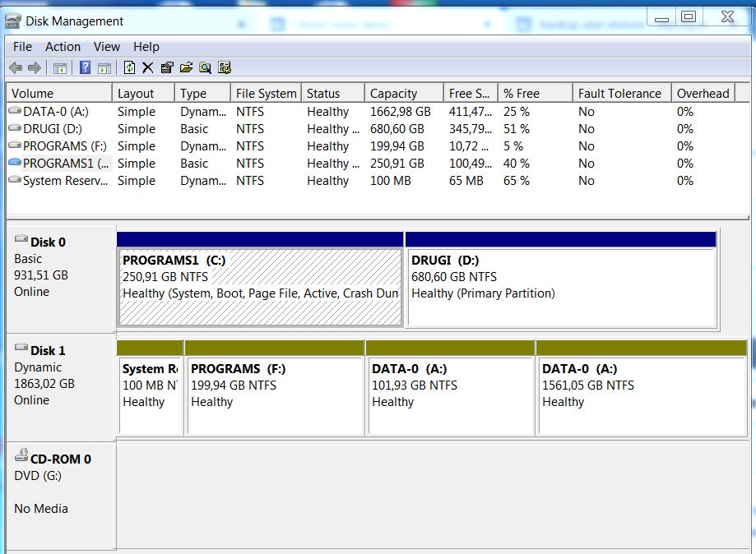Click the Refresh toolbar icon
The width and height of the screenshot is (756, 554).
pos(129,68)
